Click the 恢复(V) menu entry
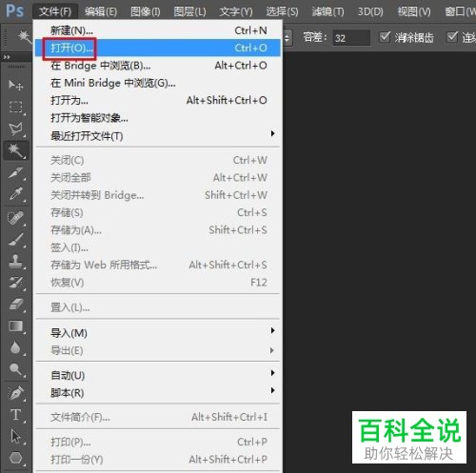This screenshot has height=473, width=476. [158, 282]
